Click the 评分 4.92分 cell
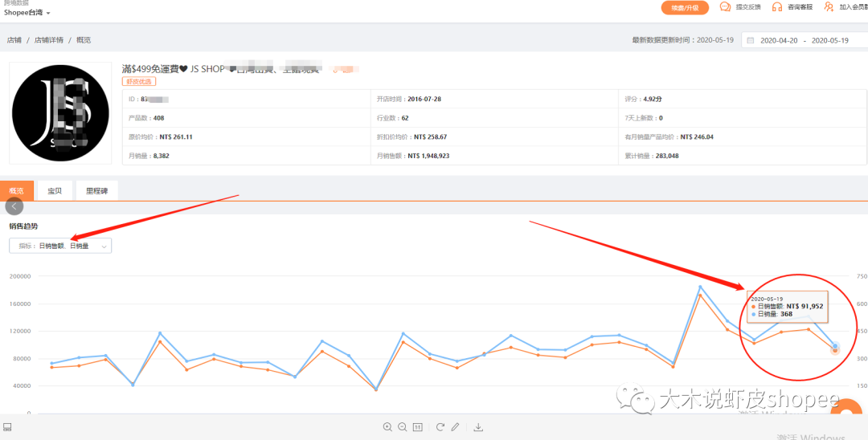This screenshot has width=868, height=440. tap(743, 99)
